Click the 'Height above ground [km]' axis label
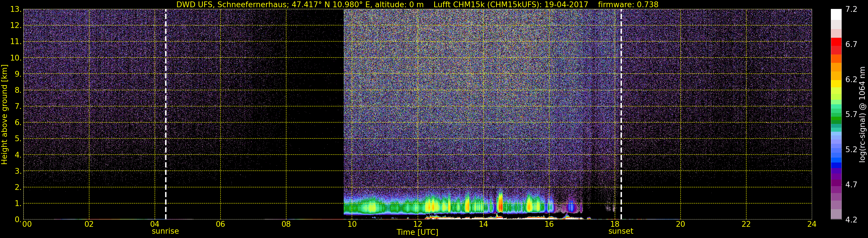Image resolution: width=868 pixels, height=238 pixels. point(4,115)
